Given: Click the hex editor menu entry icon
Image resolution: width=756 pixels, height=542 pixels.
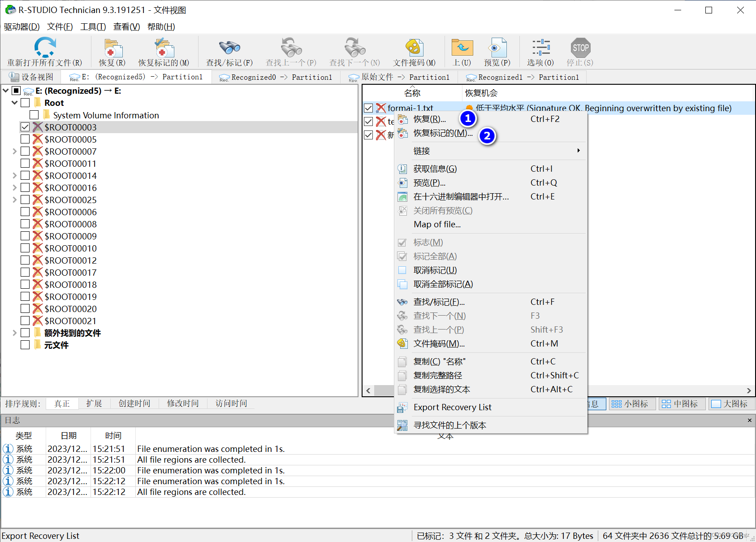Looking at the screenshot, I should 402,197.
